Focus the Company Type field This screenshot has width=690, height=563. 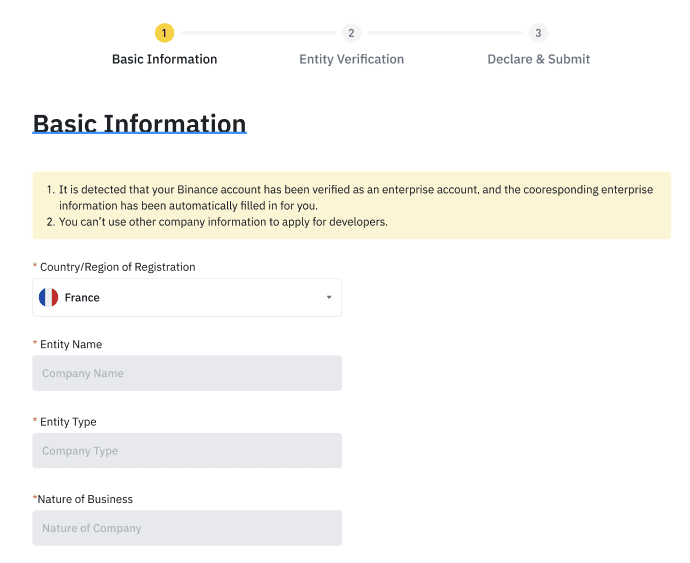pyautogui.click(x=187, y=451)
